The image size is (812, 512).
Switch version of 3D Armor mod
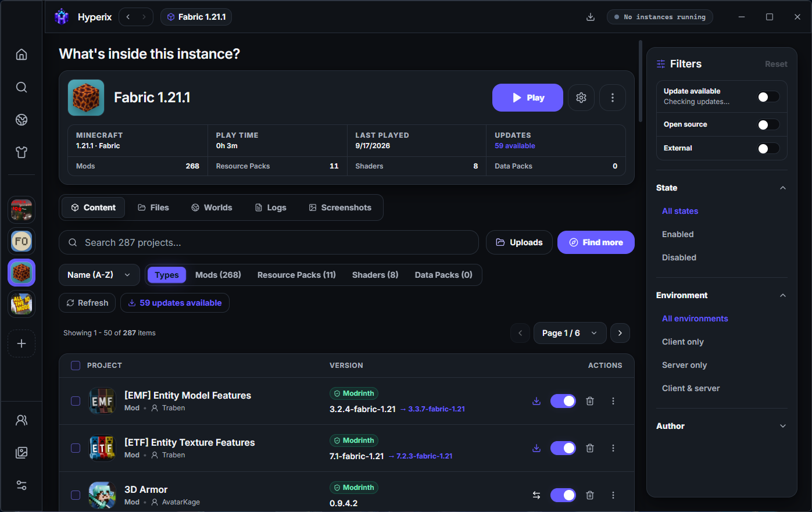tap(536, 495)
